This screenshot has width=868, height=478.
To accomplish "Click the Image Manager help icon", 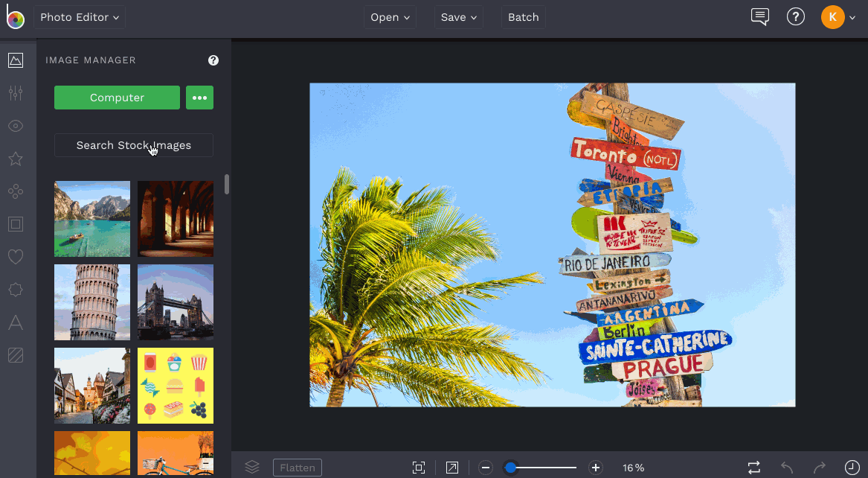I will point(213,60).
